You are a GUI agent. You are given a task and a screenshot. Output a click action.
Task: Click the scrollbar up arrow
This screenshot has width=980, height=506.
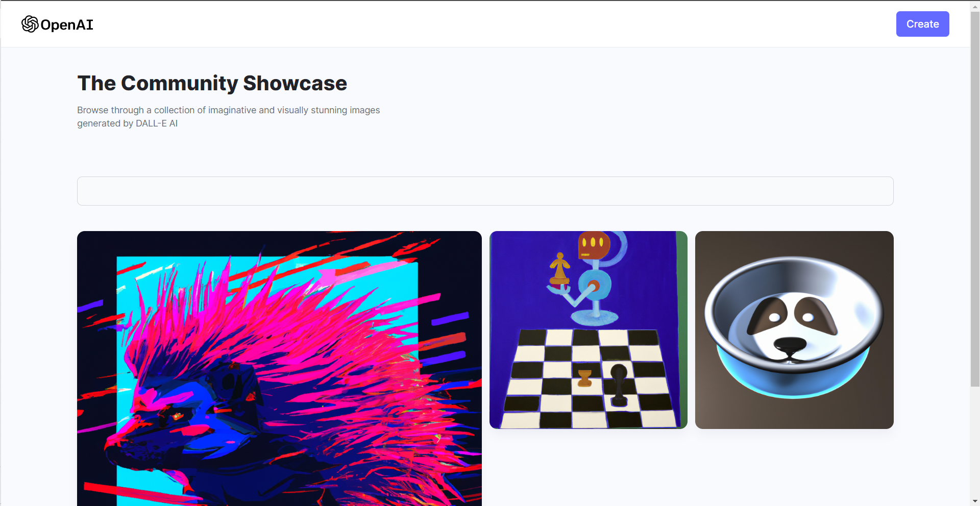[975, 4]
